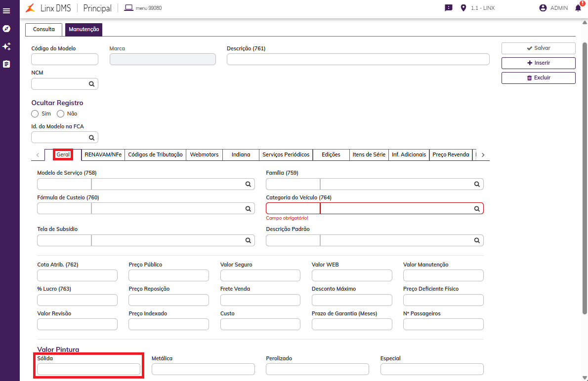Select Não under Ocultar Registro
Viewport: 588px width, 381px height.
pos(61,114)
